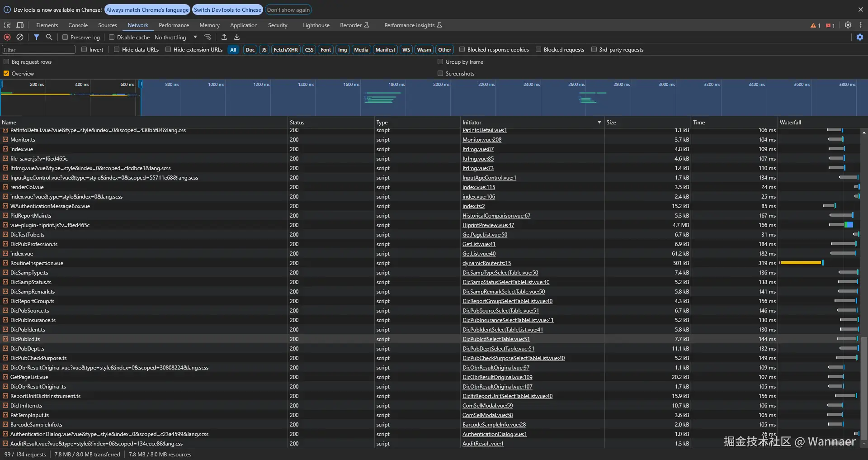Open DevTools settings gear
Screen dimensions: 868x460
coord(848,25)
